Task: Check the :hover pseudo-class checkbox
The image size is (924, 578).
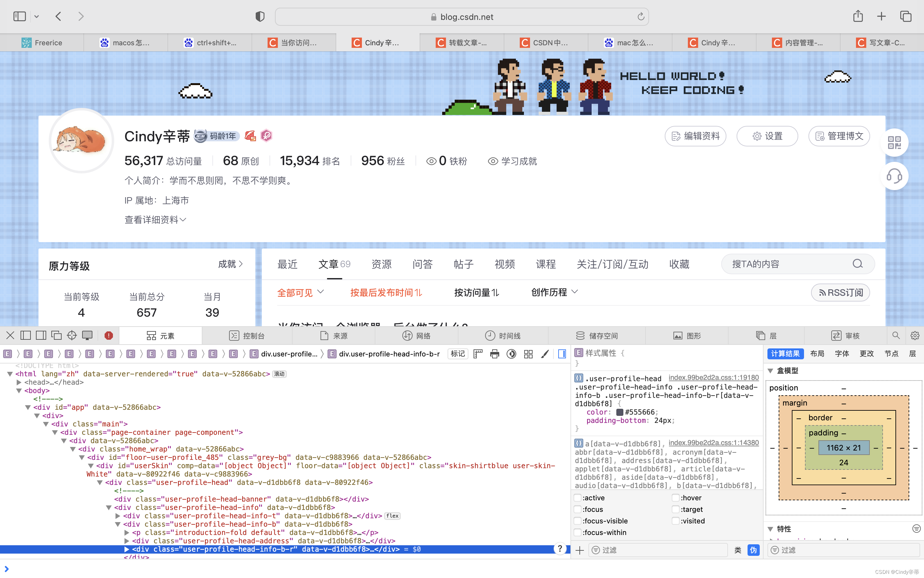Action: click(675, 498)
